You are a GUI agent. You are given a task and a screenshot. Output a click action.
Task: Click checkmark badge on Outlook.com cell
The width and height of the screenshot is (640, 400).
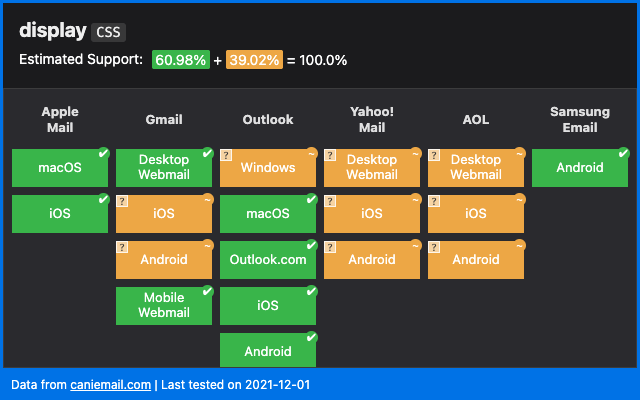(x=312, y=245)
